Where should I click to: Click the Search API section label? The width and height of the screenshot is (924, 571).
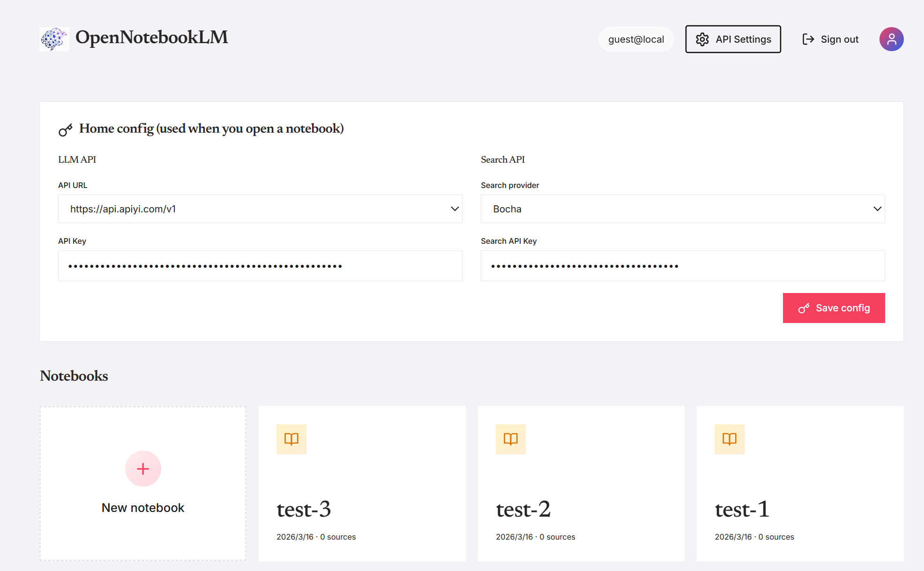[x=503, y=160]
